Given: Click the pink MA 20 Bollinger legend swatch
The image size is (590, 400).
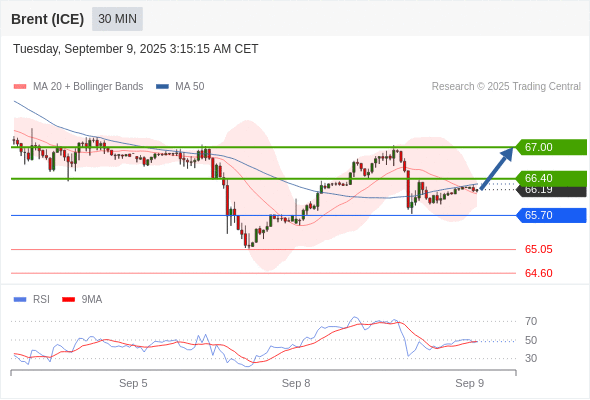Looking at the screenshot, I should [20, 87].
